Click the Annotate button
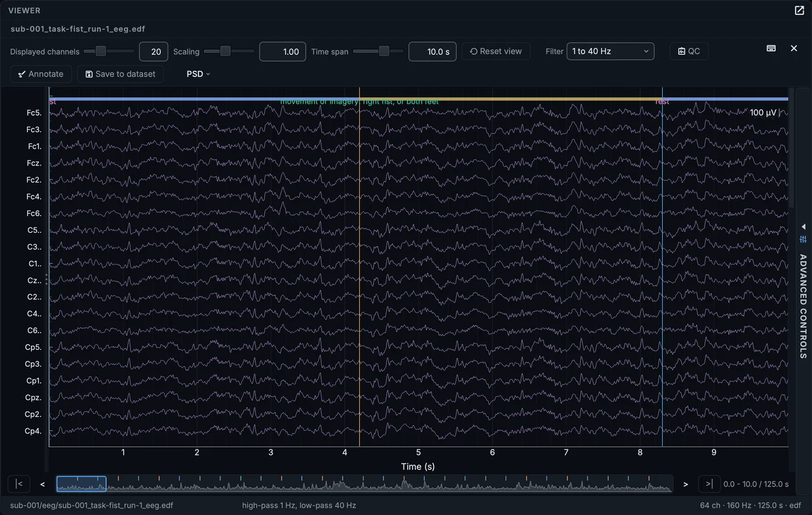812x515 pixels. click(x=41, y=74)
